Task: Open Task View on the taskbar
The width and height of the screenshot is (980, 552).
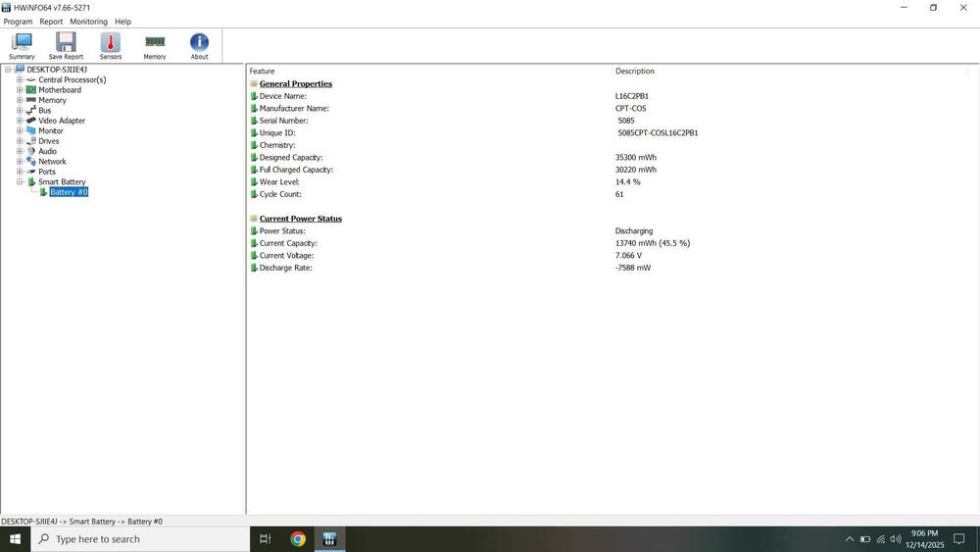Action: (x=265, y=539)
